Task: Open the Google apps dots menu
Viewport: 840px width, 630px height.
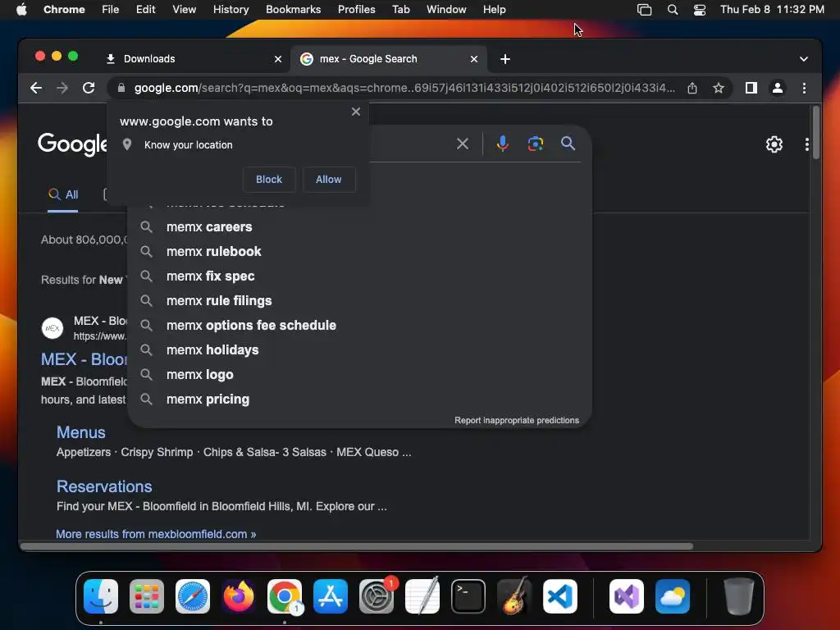Action: coord(807,144)
